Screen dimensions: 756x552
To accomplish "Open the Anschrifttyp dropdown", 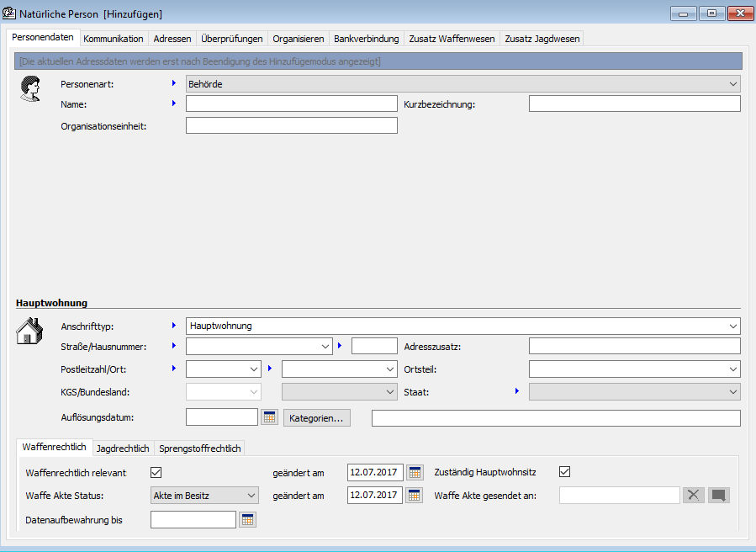I will click(x=733, y=326).
